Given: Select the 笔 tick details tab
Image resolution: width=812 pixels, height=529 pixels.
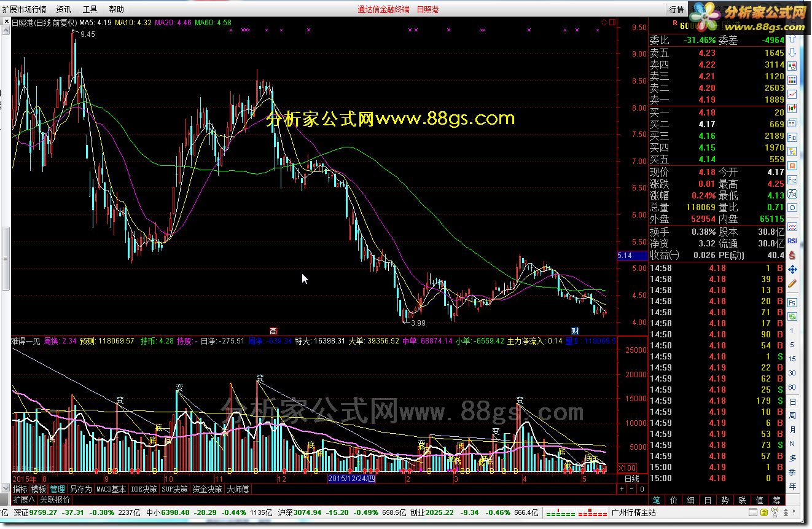Looking at the screenshot, I should coord(657,500).
